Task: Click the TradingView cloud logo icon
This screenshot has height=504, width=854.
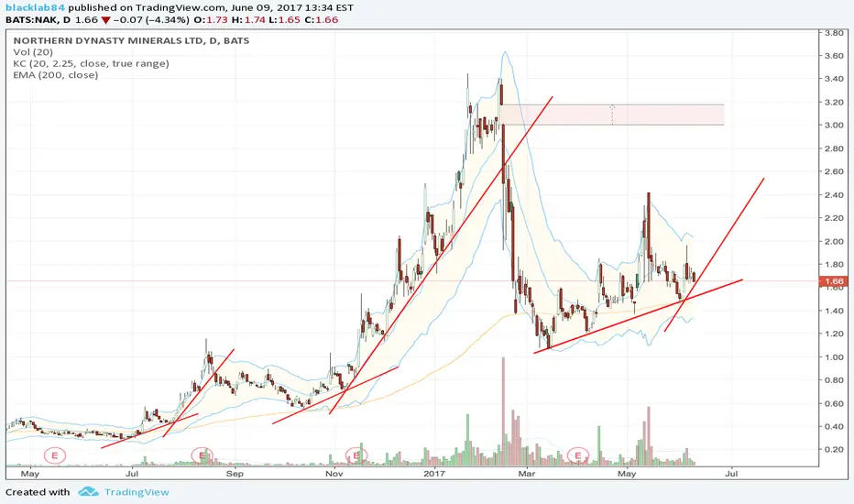Action: point(88,492)
